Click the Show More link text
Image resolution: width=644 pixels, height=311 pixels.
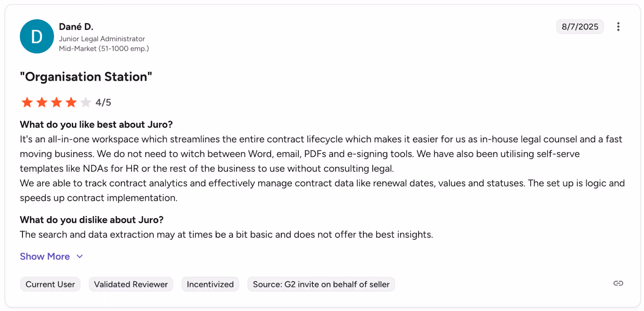[x=45, y=256]
